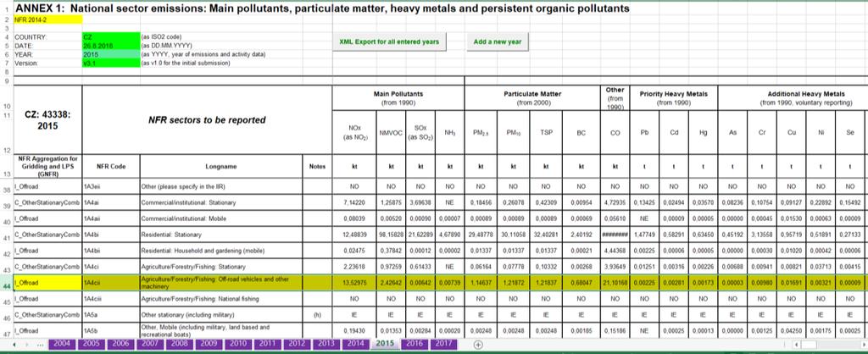This screenshot has width=868, height=354.
Task: Switch to the 2017 sheet tab
Action: tap(443, 344)
